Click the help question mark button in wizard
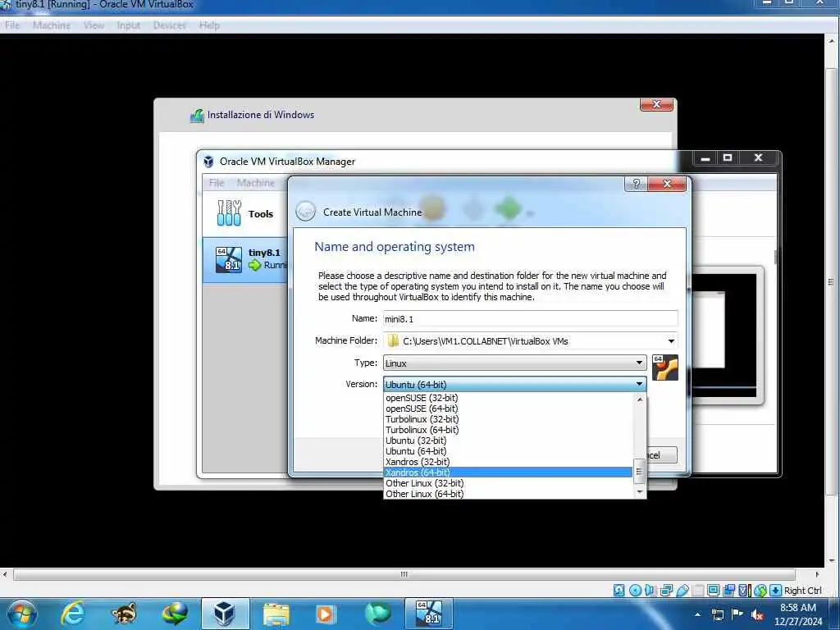The image size is (840, 630). click(x=636, y=184)
